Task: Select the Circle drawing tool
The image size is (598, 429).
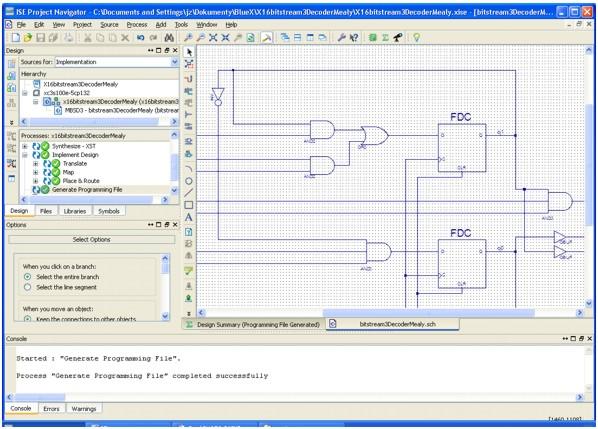Action: click(x=189, y=181)
